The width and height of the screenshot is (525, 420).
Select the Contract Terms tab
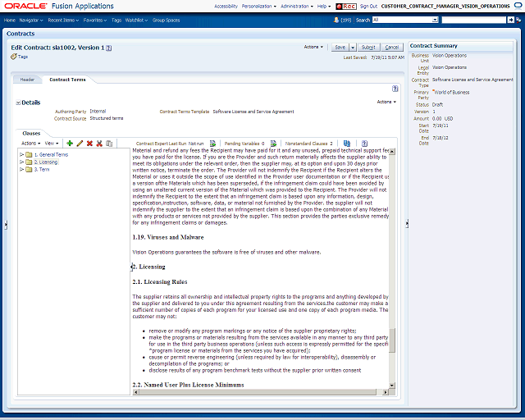(x=67, y=80)
